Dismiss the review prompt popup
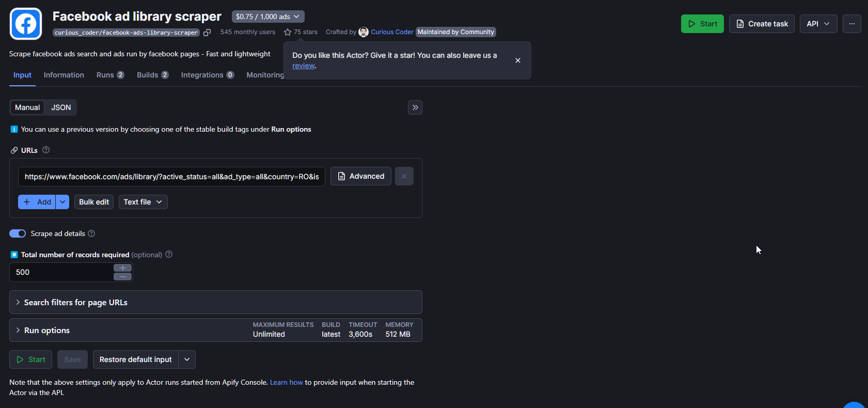The height and width of the screenshot is (408, 868). (517, 60)
